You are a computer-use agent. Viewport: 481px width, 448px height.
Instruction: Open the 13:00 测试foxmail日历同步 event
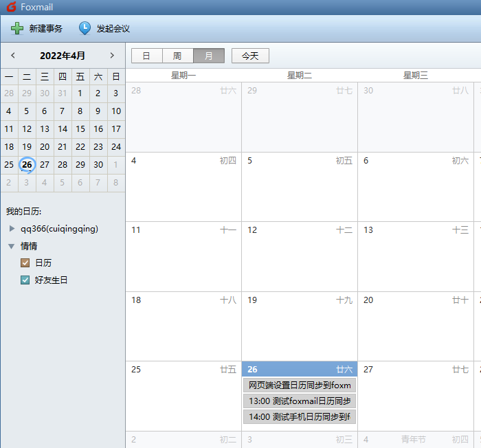tap(299, 401)
